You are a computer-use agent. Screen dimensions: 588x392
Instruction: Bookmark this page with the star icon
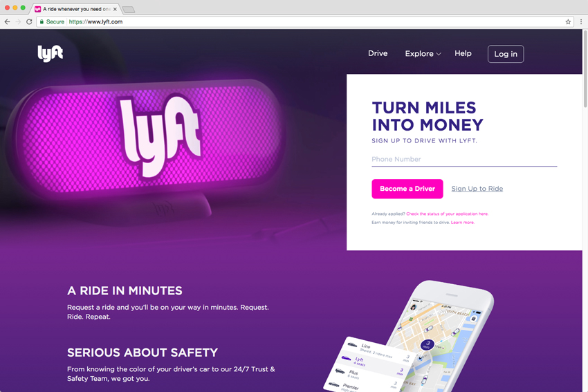[x=568, y=21]
